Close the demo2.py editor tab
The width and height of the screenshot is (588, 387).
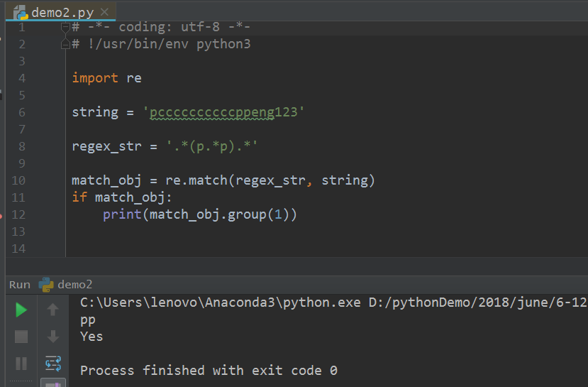[x=105, y=12]
